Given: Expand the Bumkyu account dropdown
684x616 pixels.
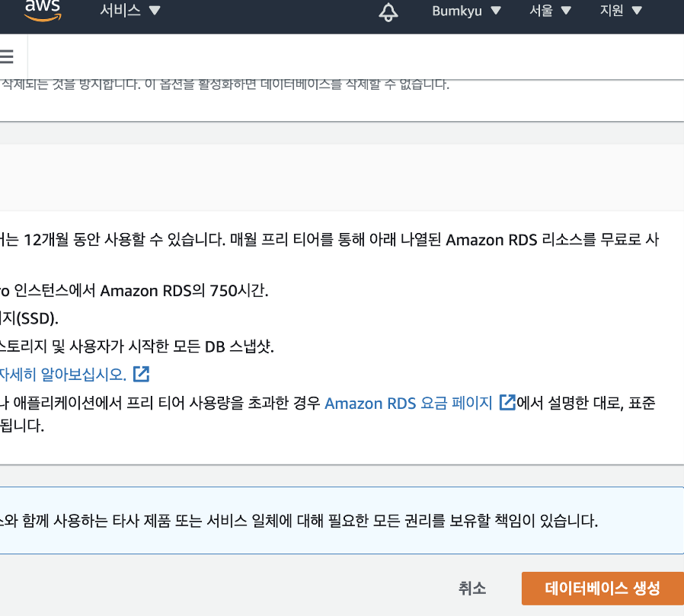Looking at the screenshot, I should 466,11.
